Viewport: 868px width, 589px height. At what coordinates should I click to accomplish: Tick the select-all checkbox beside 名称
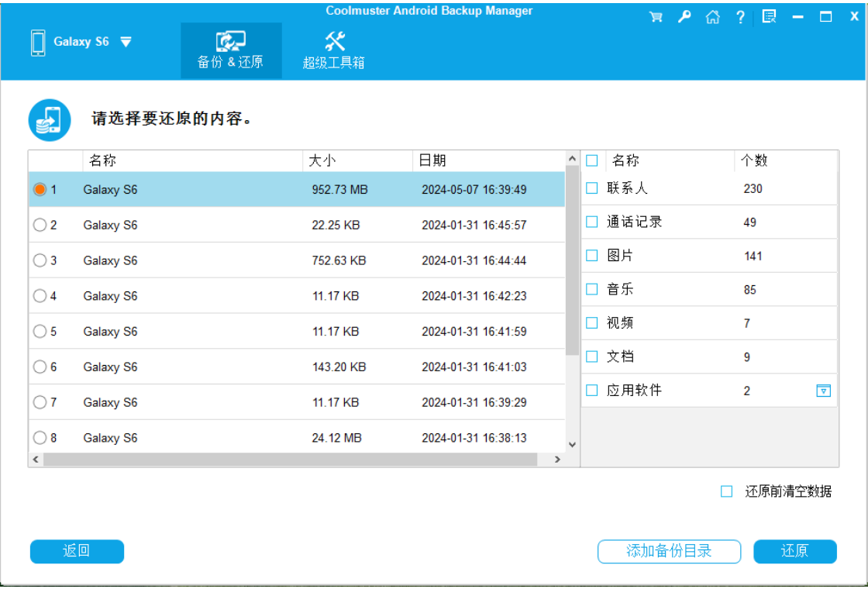pyautogui.click(x=592, y=160)
